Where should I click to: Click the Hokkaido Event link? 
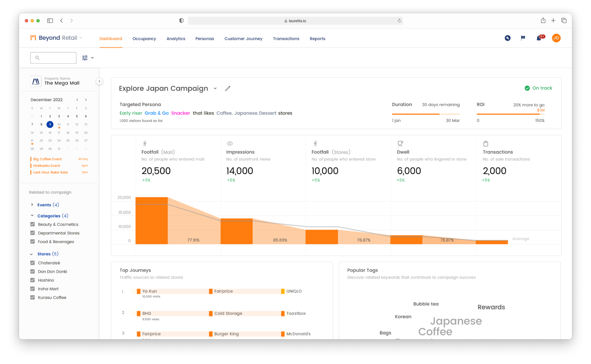click(x=47, y=166)
